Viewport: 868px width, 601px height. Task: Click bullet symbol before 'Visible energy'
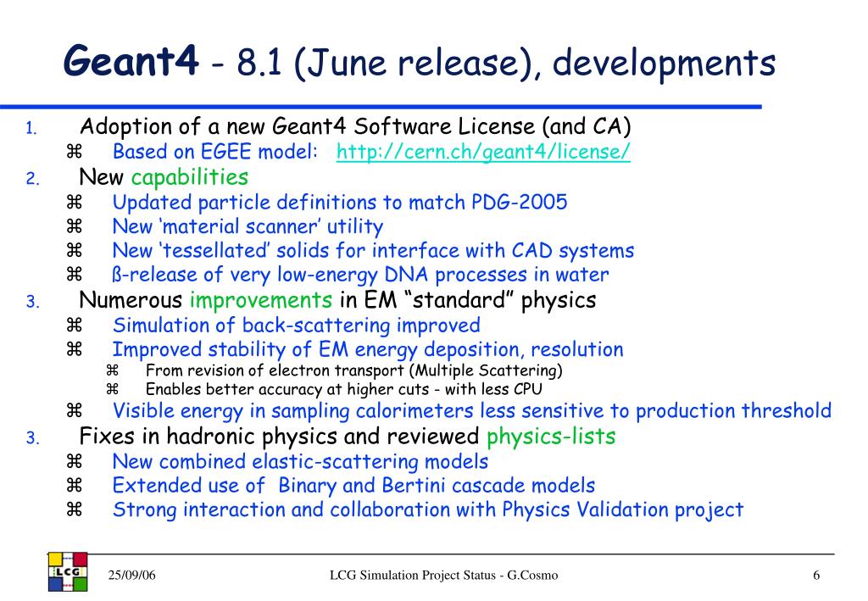click(75, 410)
